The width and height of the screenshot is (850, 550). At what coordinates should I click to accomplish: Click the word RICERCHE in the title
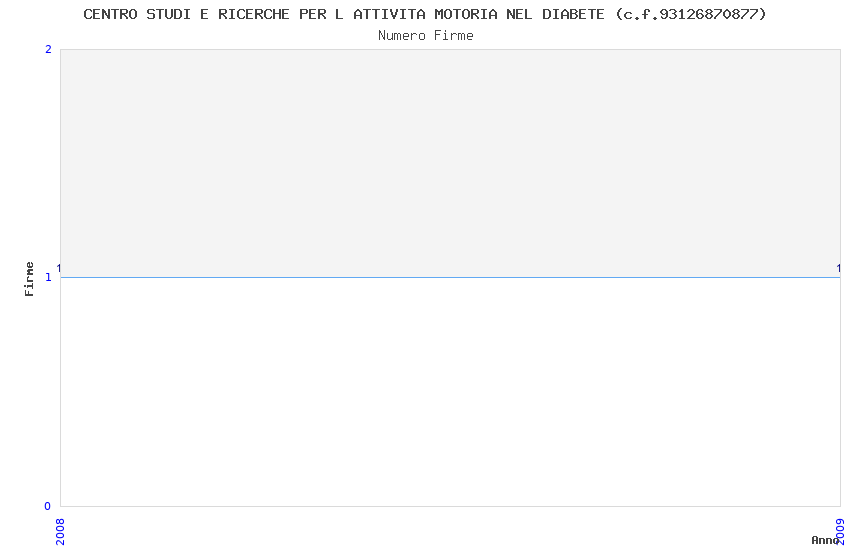coord(254,14)
